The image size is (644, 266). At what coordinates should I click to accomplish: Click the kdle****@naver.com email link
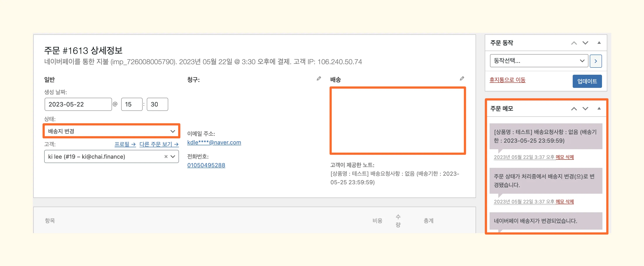coord(214,142)
